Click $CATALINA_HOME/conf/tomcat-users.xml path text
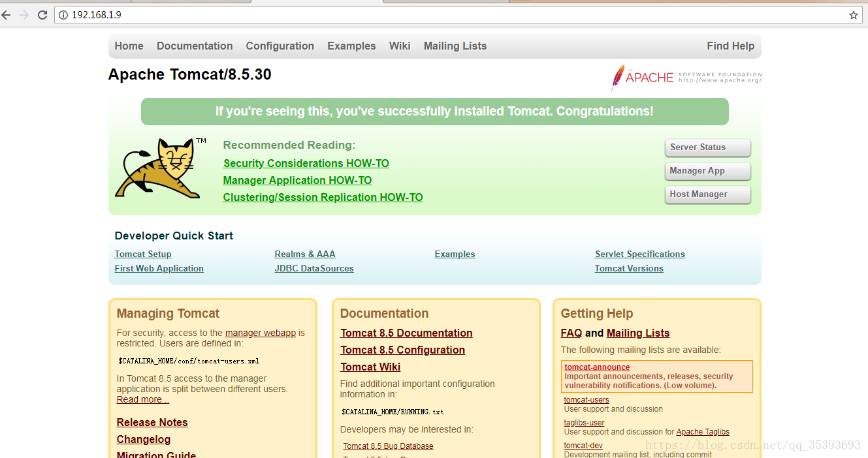This screenshot has width=868, height=458. click(189, 361)
